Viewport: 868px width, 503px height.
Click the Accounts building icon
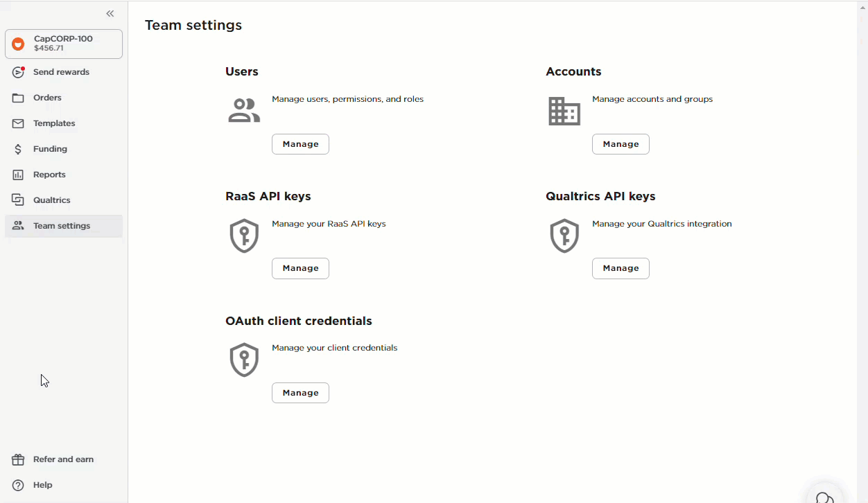point(564,109)
